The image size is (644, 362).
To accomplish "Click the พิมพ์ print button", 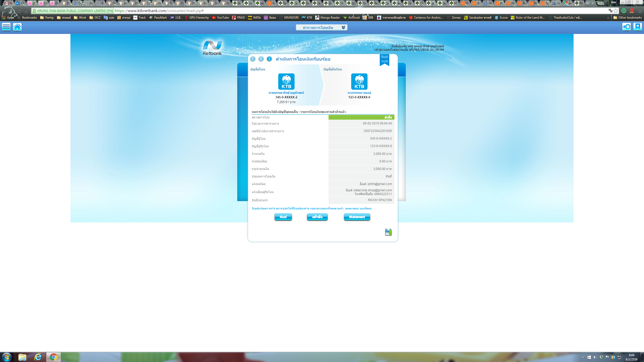I will pos(283,217).
